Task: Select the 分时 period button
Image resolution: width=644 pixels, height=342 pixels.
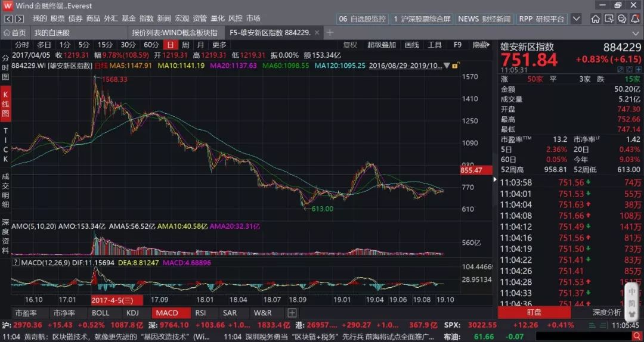Action: (x=22, y=45)
